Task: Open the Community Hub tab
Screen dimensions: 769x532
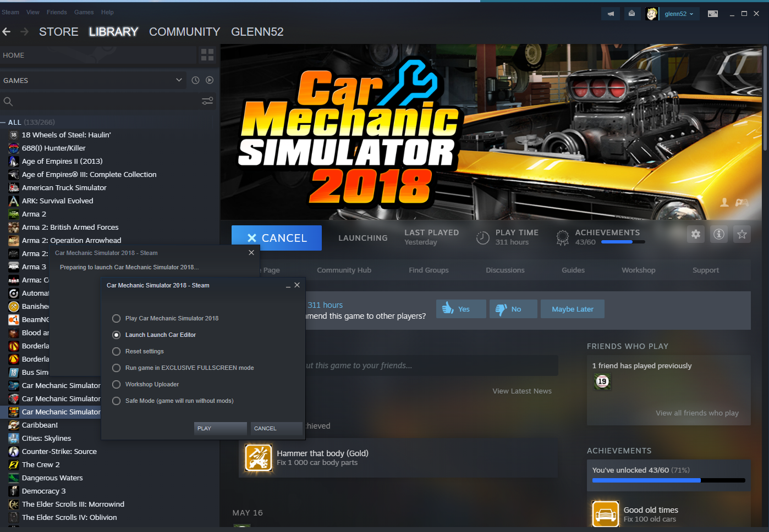Action: [x=344, y=270]
